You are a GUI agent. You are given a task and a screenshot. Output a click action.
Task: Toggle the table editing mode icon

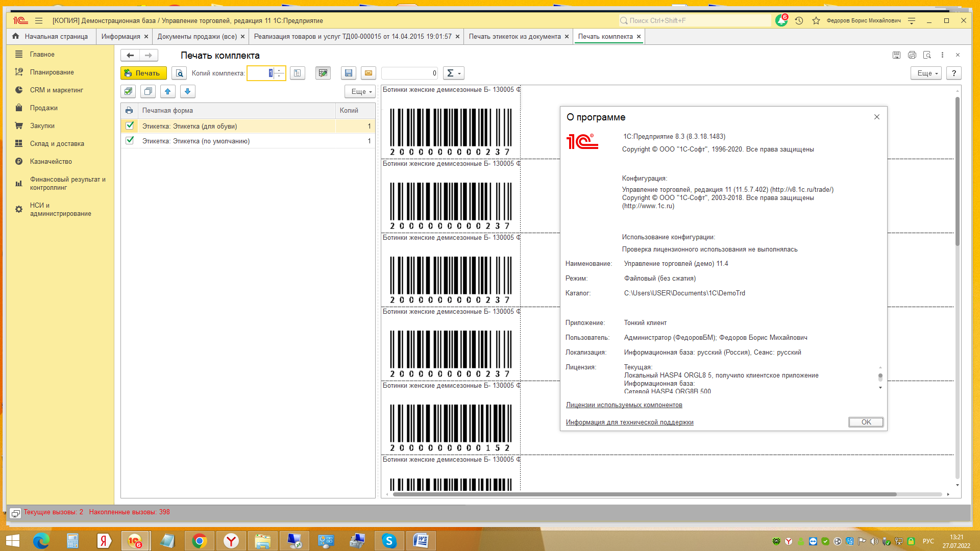pyautogui.click(x=323, y=73)
